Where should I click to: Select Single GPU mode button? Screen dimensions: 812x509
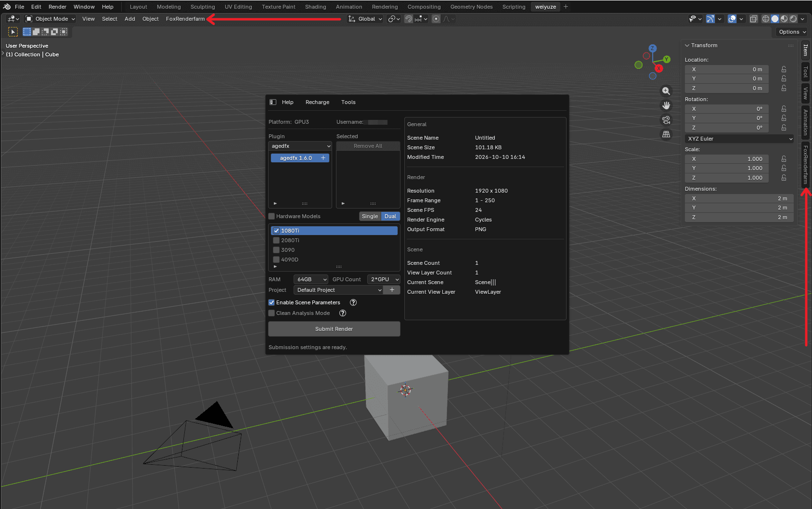pyautogui.click(x=370, y=216)
